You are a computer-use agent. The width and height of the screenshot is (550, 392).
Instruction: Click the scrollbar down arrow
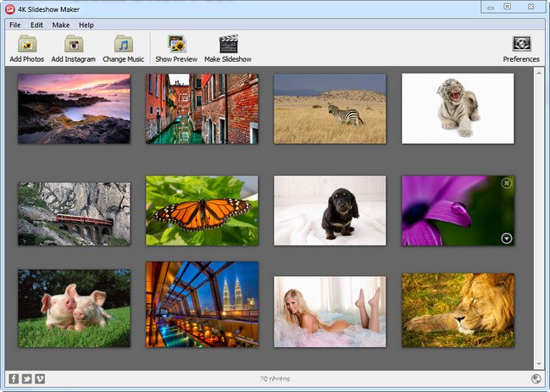[539, 364]
